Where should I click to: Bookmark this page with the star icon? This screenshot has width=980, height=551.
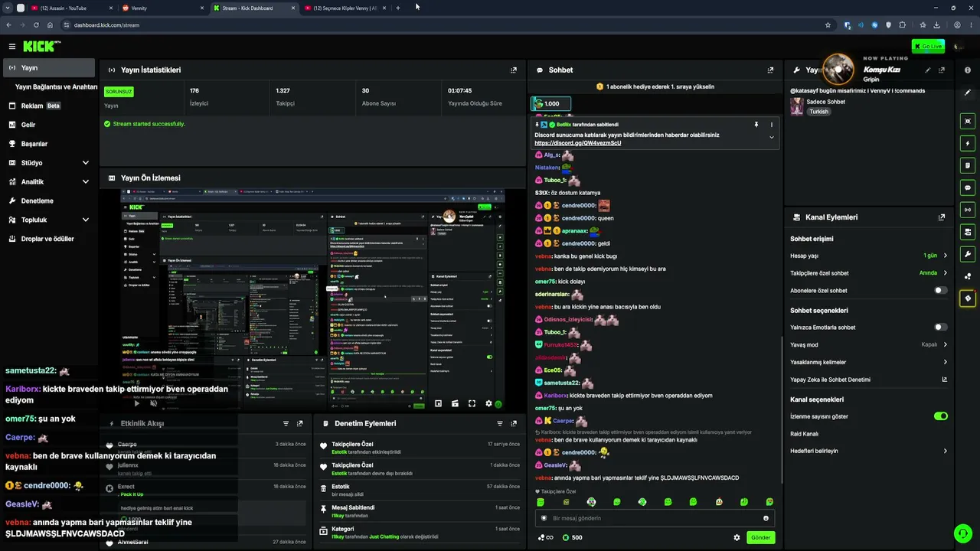828,25
